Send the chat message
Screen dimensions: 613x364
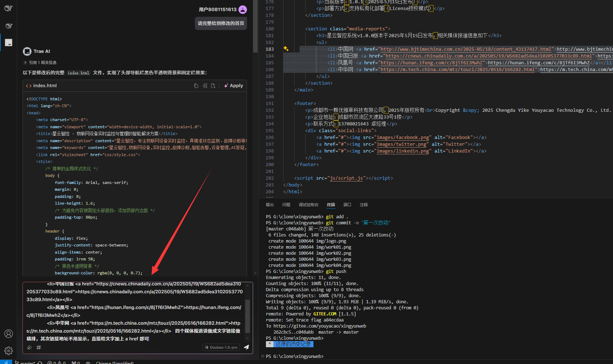coord(246,347)
